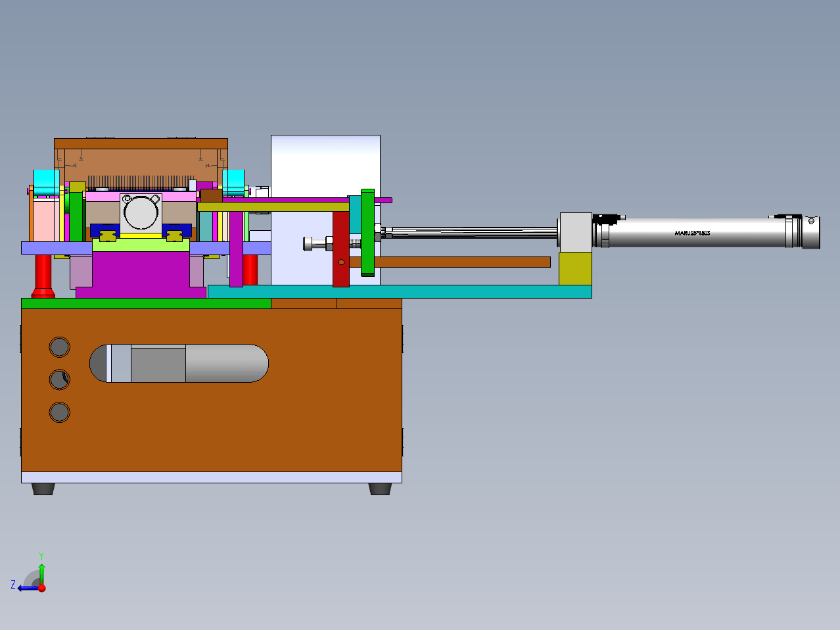Select the light lavender bottom strip of the cabinet
This screenshot has width=840, height=630.
click(212, 477)
